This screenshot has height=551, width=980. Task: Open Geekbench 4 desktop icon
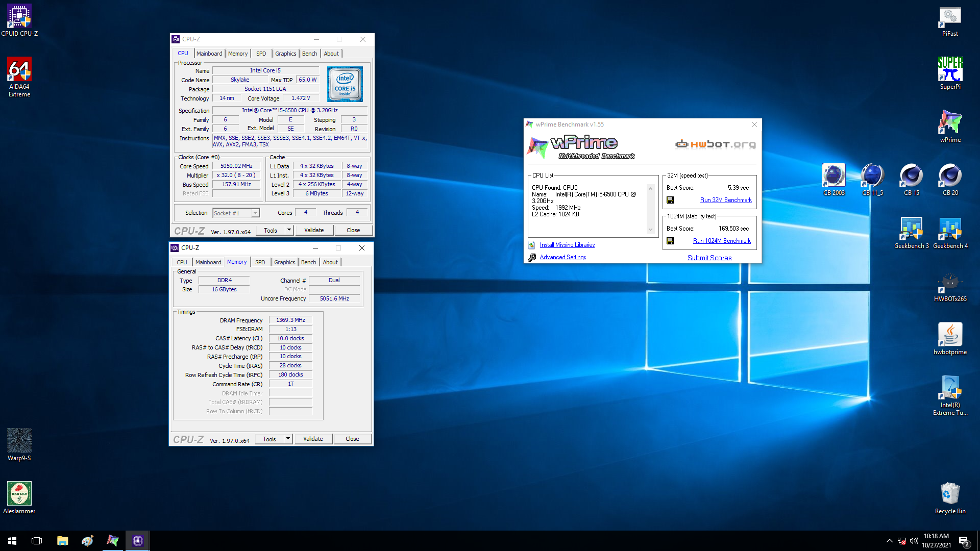pos(950,233)
